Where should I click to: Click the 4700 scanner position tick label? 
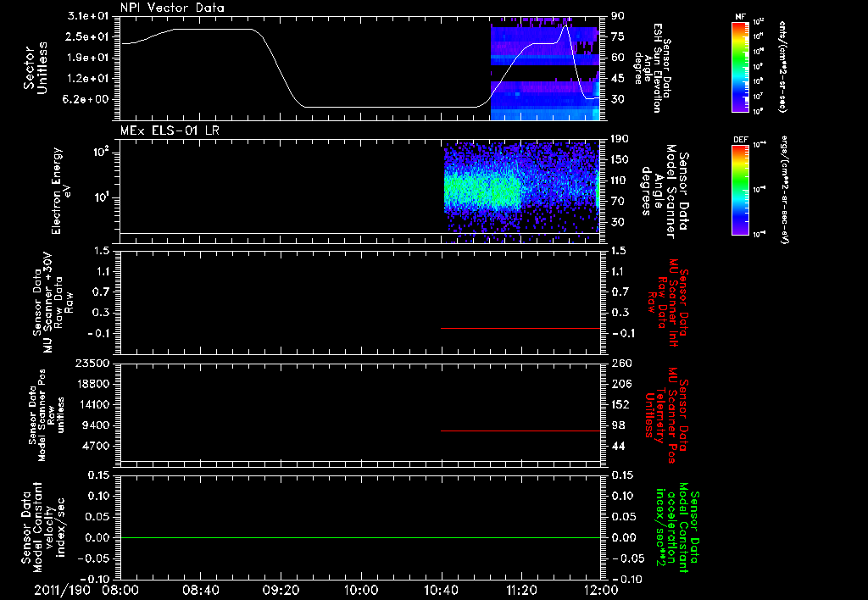97,446
